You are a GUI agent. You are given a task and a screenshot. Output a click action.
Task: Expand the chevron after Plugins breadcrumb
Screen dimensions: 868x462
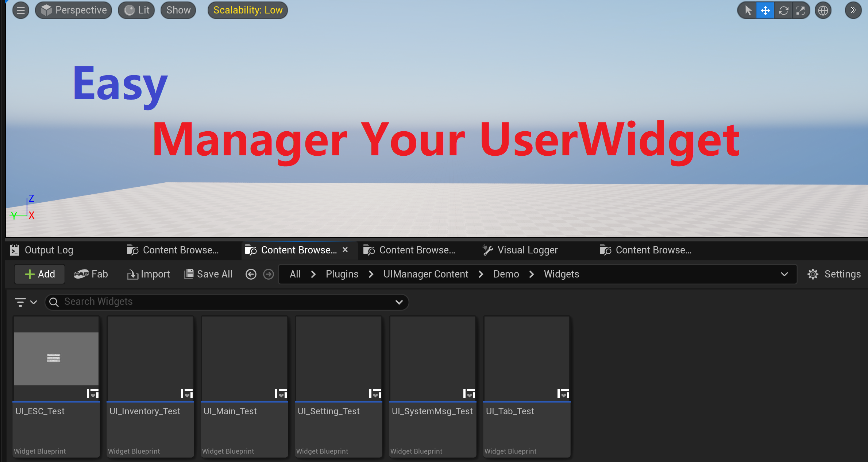[371, 274]
